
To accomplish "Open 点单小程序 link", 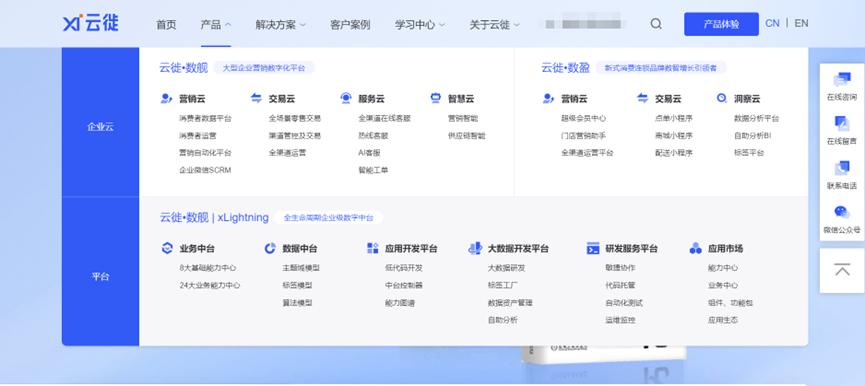I will click(674, 118).
